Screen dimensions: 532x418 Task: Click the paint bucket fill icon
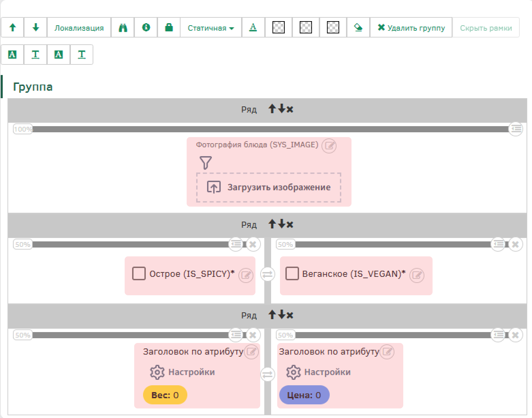coord(358,28)
